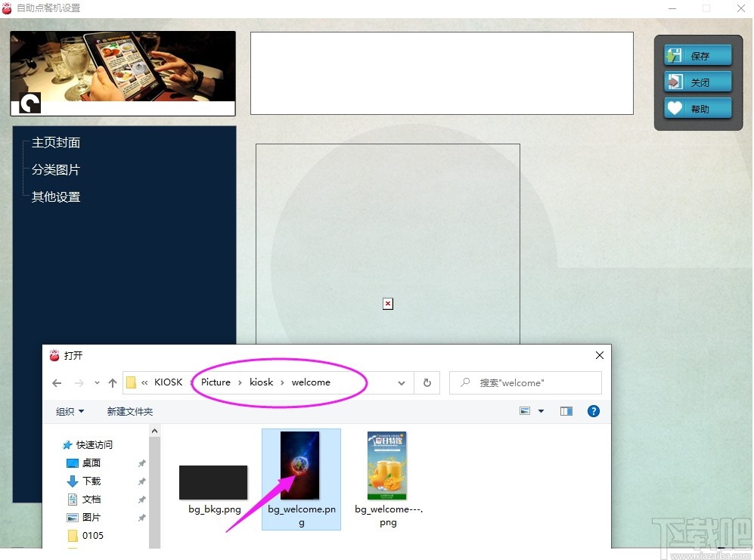
Task: Click Picture in the address path
Action: 216,382
